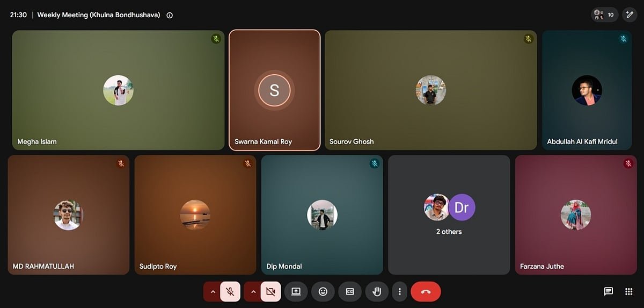This screenshot has height=308, width=644.
Task: Select Megha Islam's video tile
Action: (x=118, y=90)
